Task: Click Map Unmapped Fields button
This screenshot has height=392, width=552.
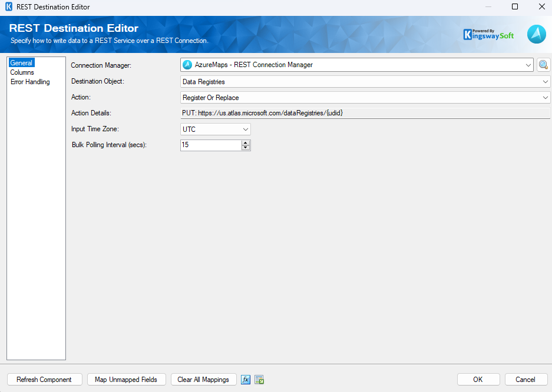Action: [126, 380]
